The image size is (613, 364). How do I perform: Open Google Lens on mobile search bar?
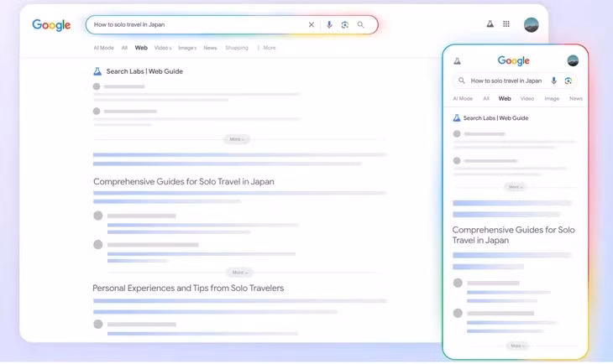click(568, 81)
